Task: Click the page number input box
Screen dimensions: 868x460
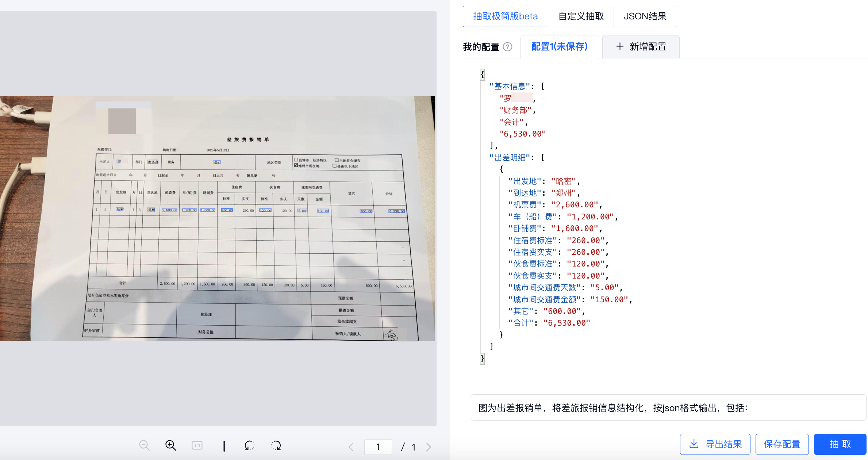Action: [x=378, y=447]
